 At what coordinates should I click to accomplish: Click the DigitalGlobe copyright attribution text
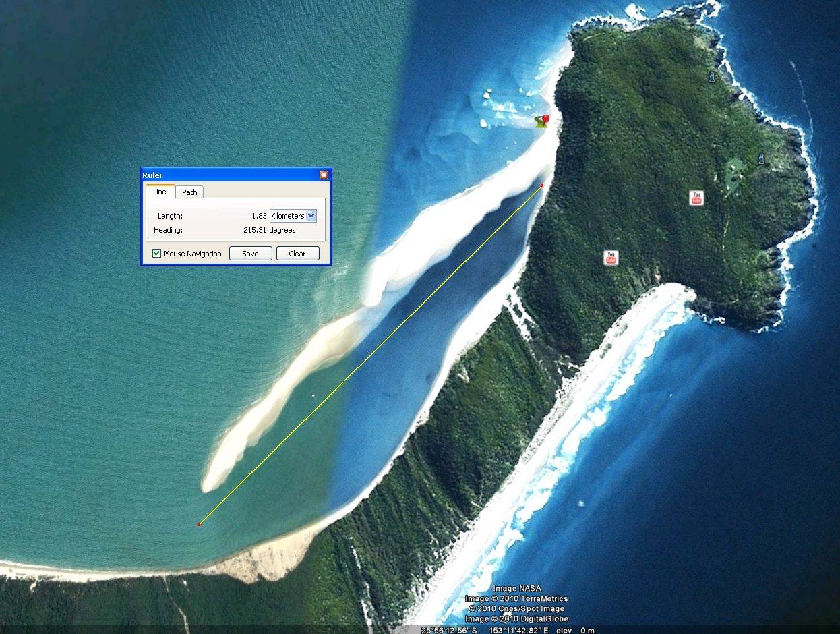(518, 618)
